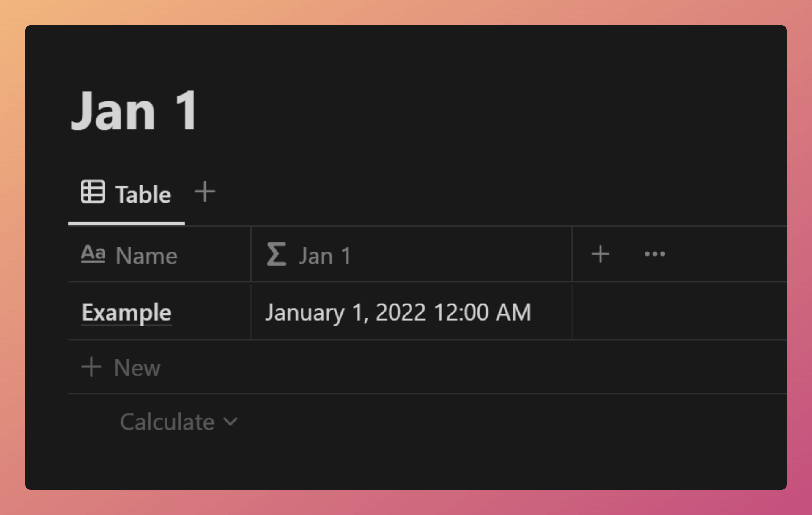Click the white underline beneath the Table tab
The height and width of the screenshot is (515, 812).
click(126, 223)
